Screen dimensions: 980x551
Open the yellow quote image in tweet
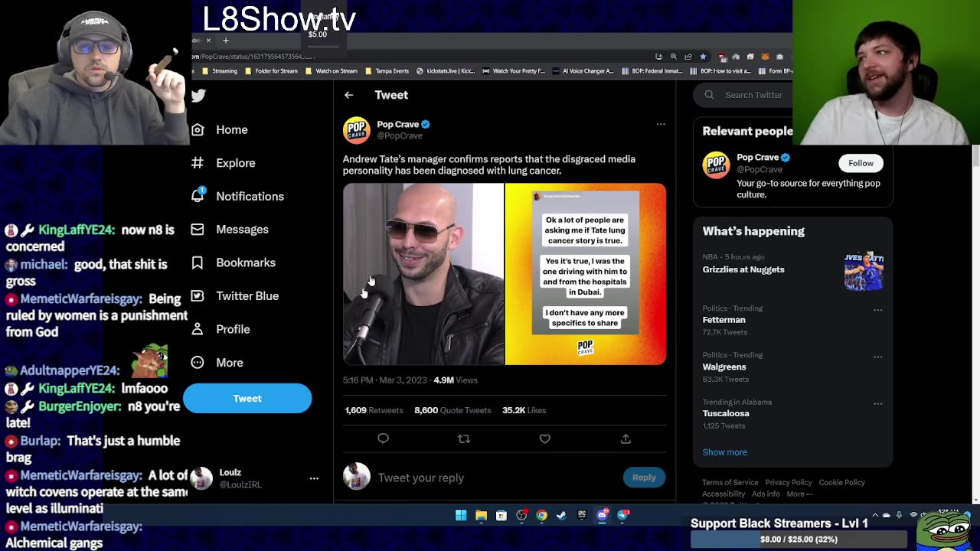click(x=586, y=274)
